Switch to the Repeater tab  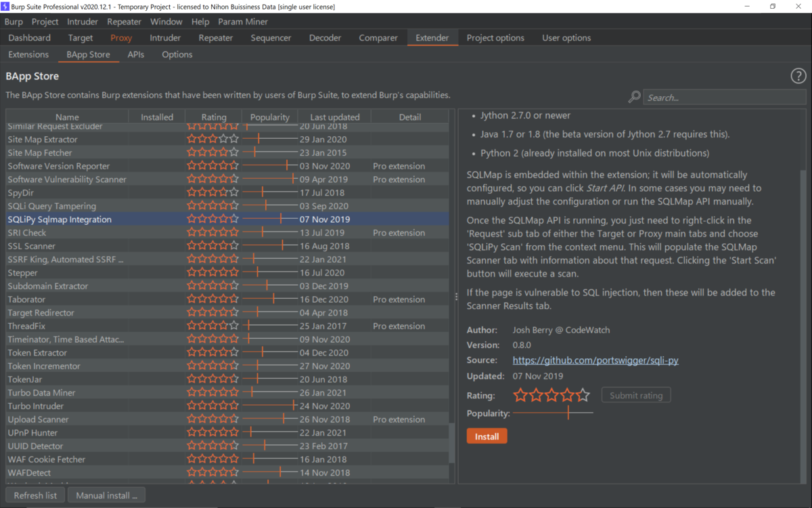click(216, 38)
